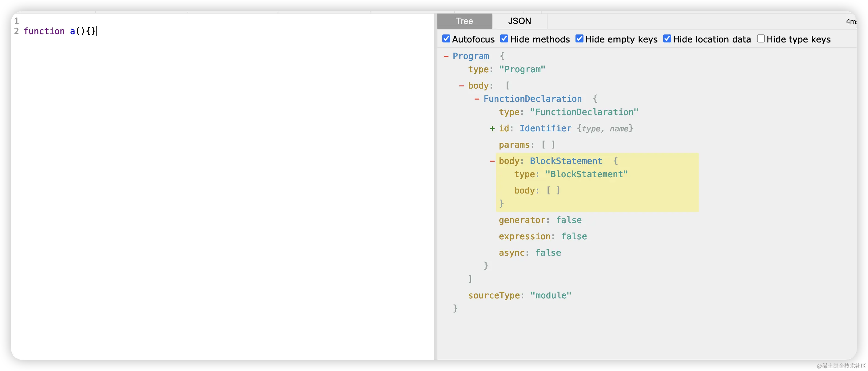The width and height of the screenshot is (868, 371).
Task: Click the Identifier type label
Action: pyautogui.click(x=545, y=129)
